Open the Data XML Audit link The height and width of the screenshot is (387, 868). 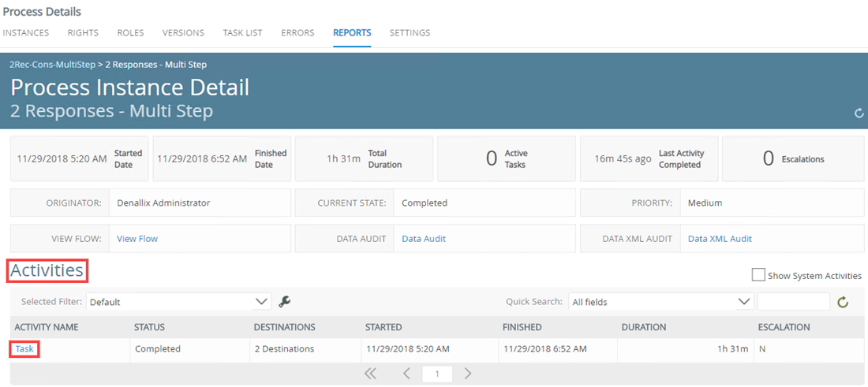tap(720, 239)
